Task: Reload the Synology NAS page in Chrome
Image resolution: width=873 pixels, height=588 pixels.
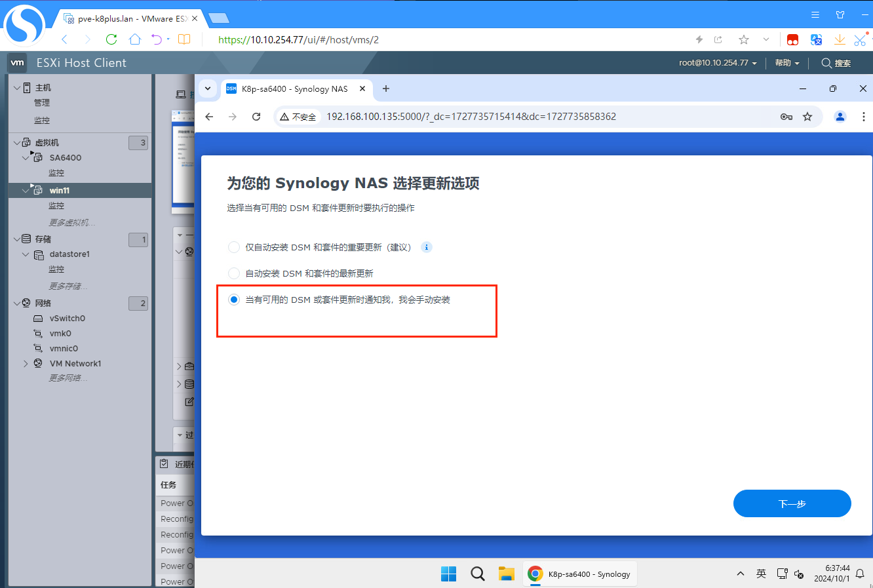Action: point(256,117)
